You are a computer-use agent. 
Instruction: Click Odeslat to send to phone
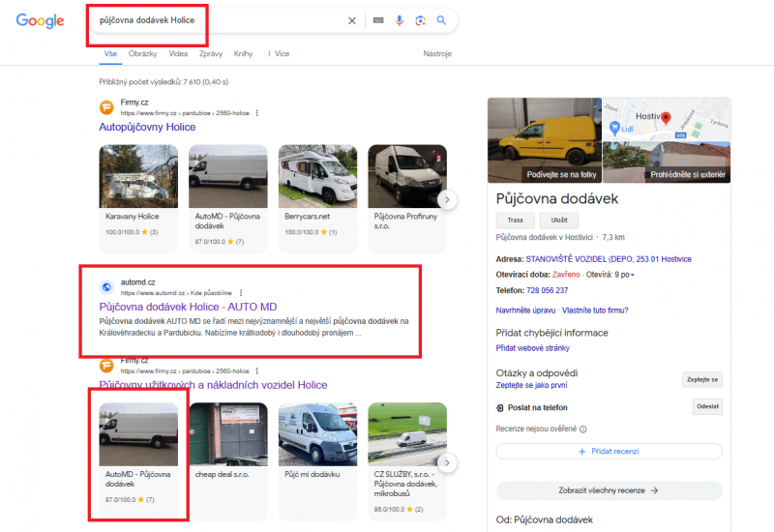[707, 406]
